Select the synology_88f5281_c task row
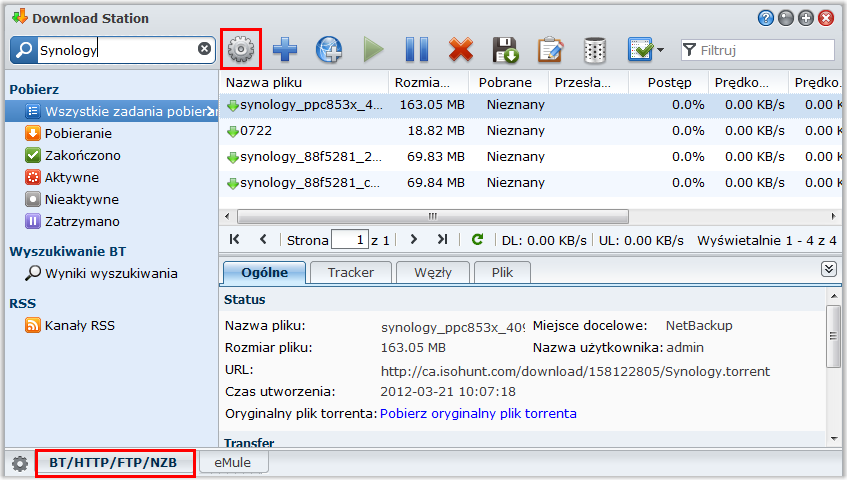Viewport: 847px width, 480px height. (530, 182)
